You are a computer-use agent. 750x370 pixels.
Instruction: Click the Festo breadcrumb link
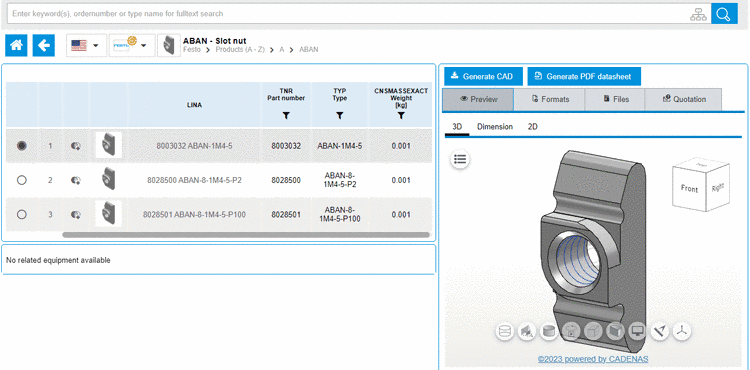(x=192, y=49)
